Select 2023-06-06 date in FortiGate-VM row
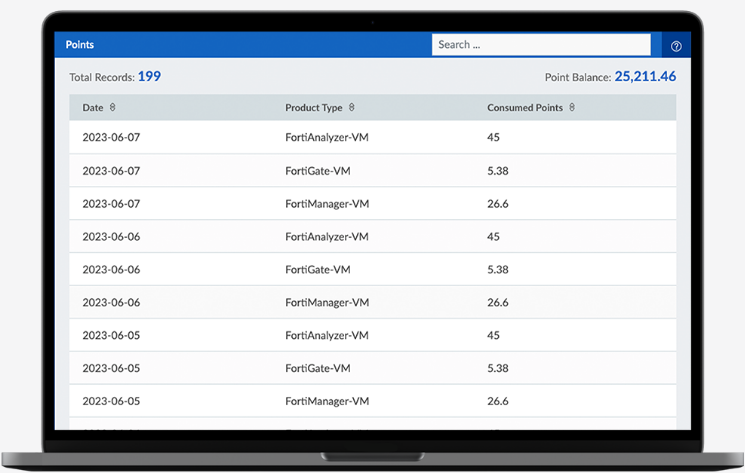Viewport: 745px width, 473px height. pyautogui.click(x=111, y=269)
